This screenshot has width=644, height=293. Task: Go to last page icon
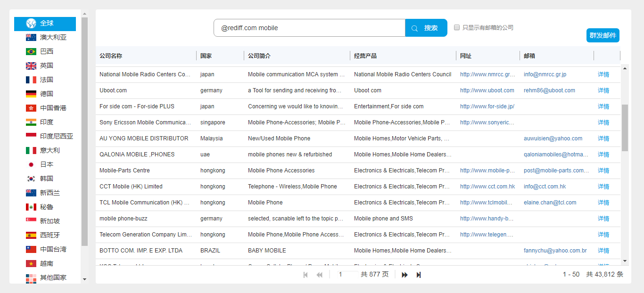coord(419,275)
